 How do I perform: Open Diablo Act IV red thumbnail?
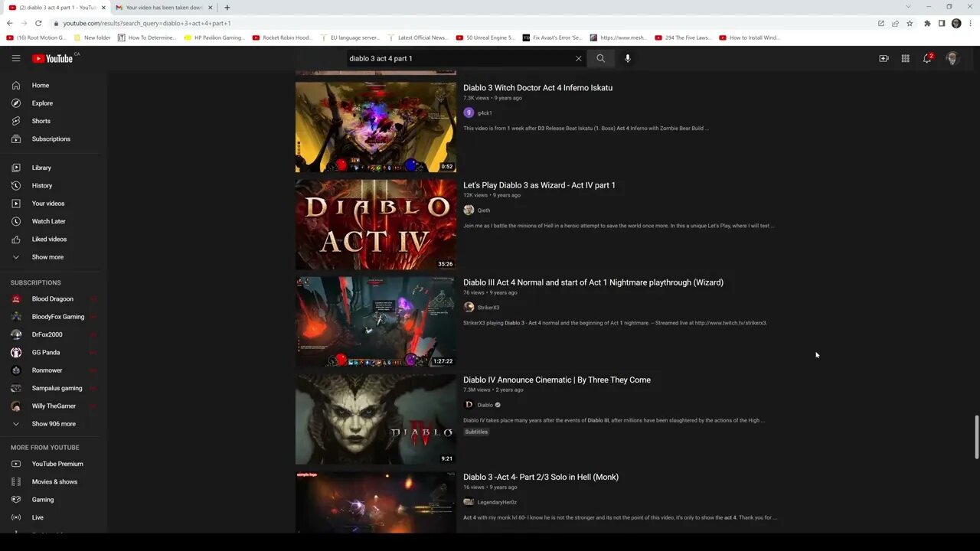(x=376, y=224)
